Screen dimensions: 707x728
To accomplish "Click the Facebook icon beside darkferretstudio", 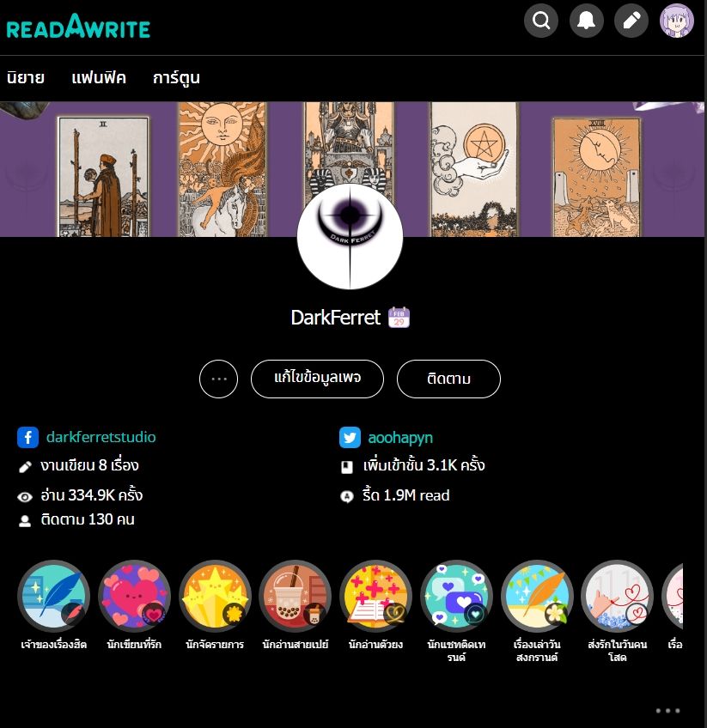I will (x=27, y=437).
